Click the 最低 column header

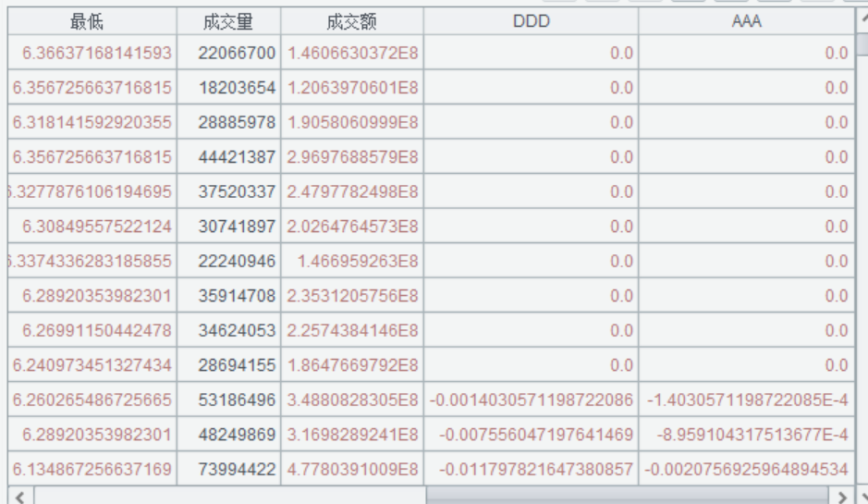tap(92, 21)
